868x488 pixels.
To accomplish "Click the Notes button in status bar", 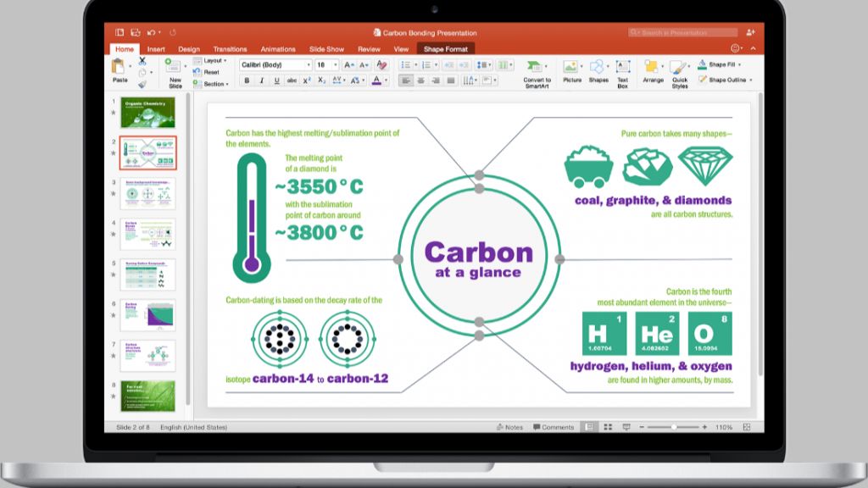I will click(x=509, y=427).
